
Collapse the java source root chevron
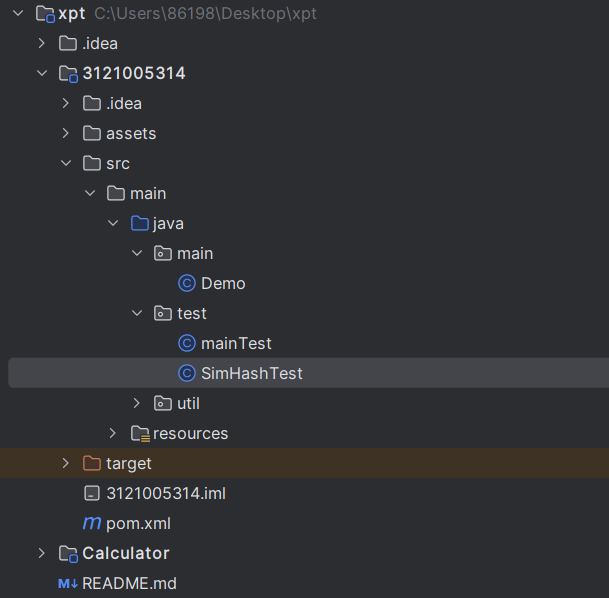(113, 223)
